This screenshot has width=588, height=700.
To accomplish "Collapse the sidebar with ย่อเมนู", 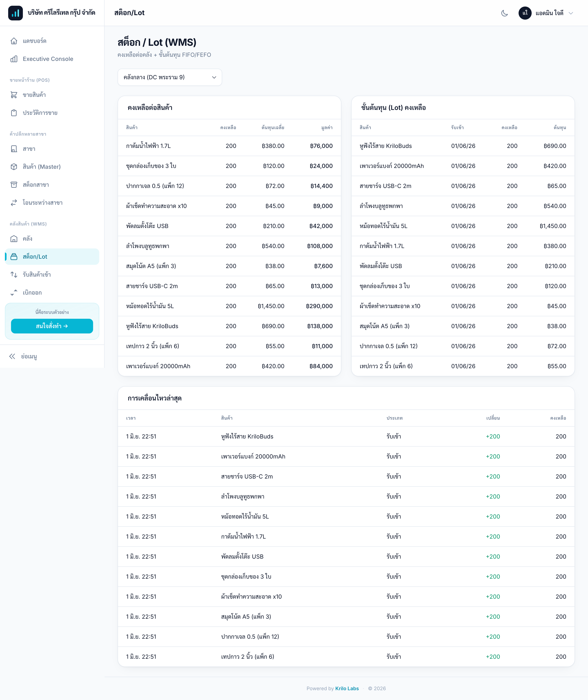I will 23,357.
